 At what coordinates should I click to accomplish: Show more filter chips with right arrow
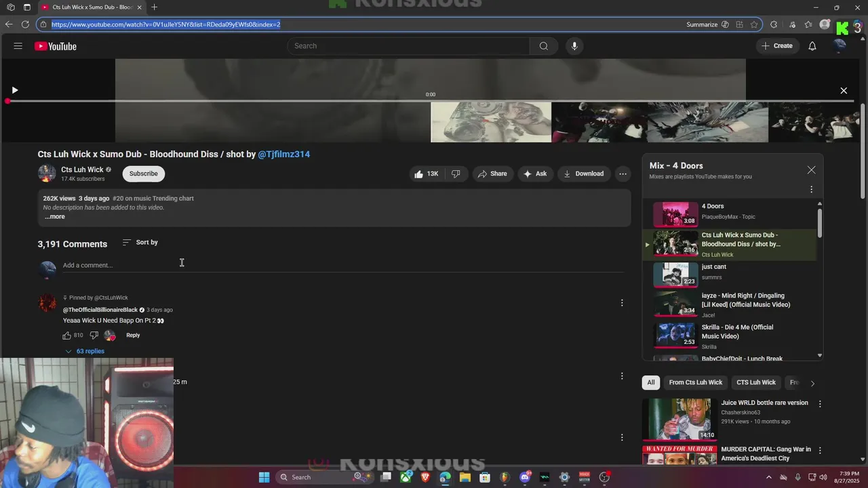812,383
